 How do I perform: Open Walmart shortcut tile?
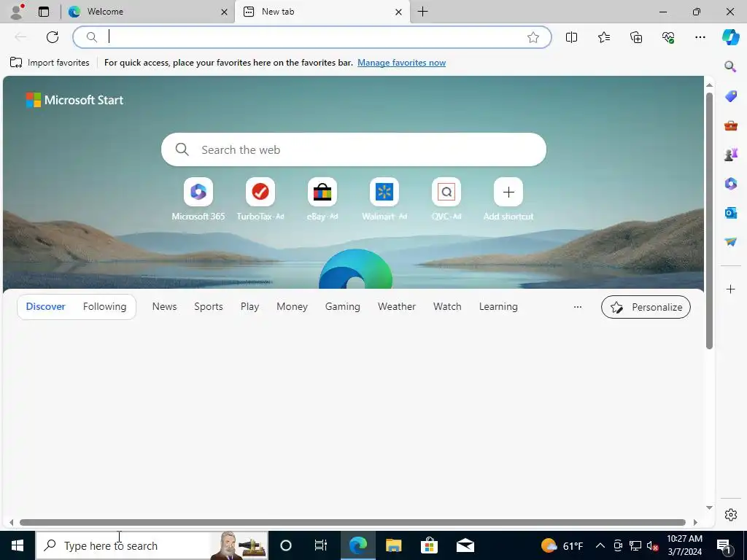384,192
